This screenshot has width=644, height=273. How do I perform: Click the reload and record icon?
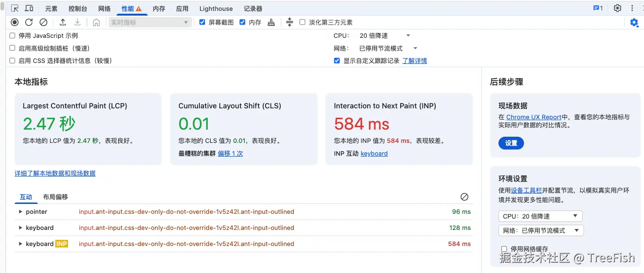29,22
